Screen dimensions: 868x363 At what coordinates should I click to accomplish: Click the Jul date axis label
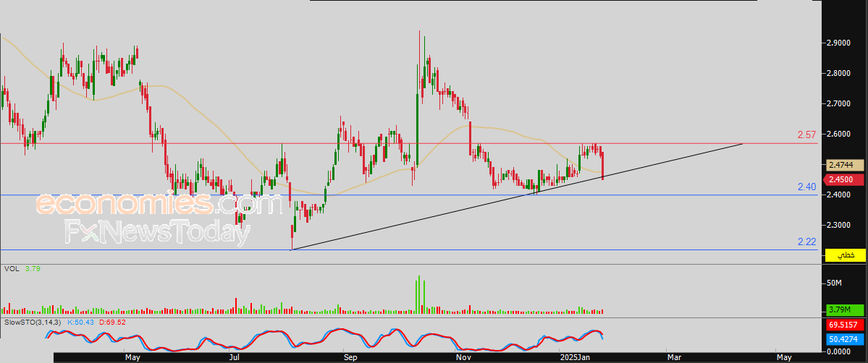pyautogui.click(x=235, y=358)
